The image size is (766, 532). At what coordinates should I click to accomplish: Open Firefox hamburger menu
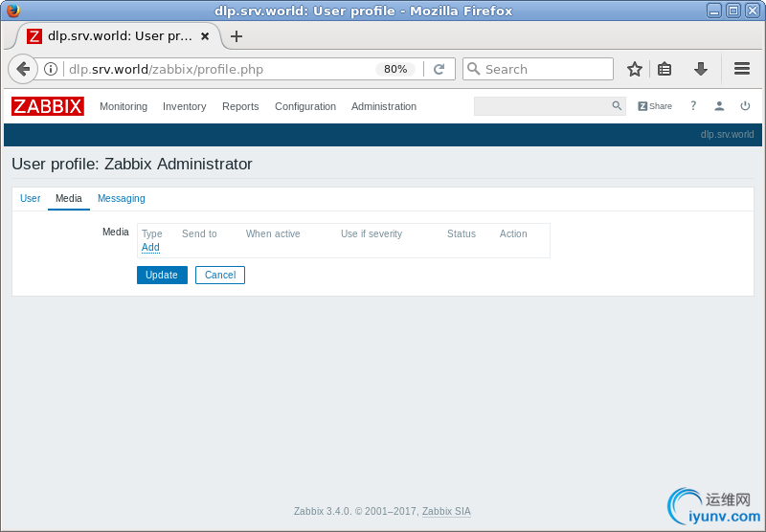(741, 69)
